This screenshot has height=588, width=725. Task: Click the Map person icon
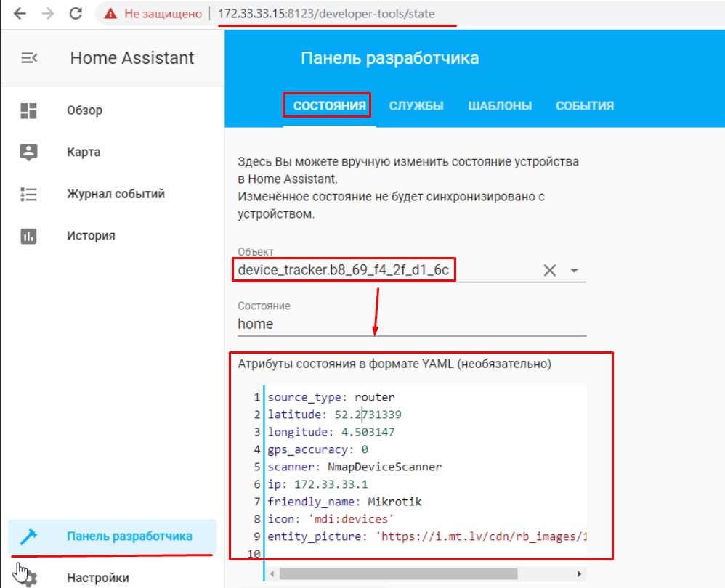pos(29,152)
